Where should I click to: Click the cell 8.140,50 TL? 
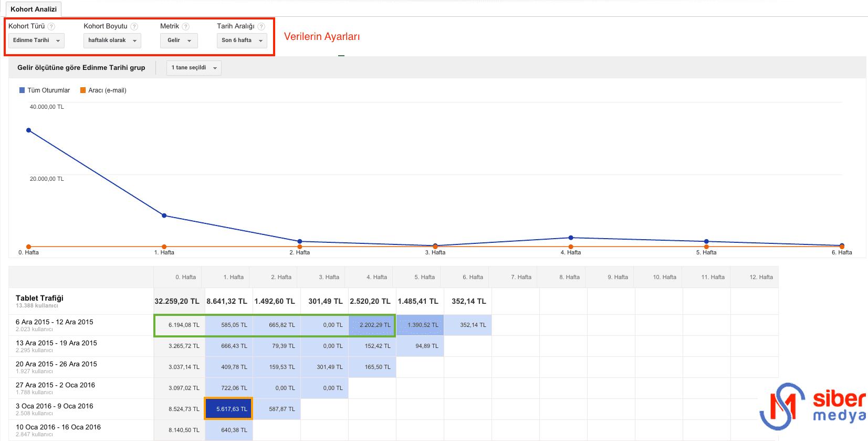(x=180, y=430)
